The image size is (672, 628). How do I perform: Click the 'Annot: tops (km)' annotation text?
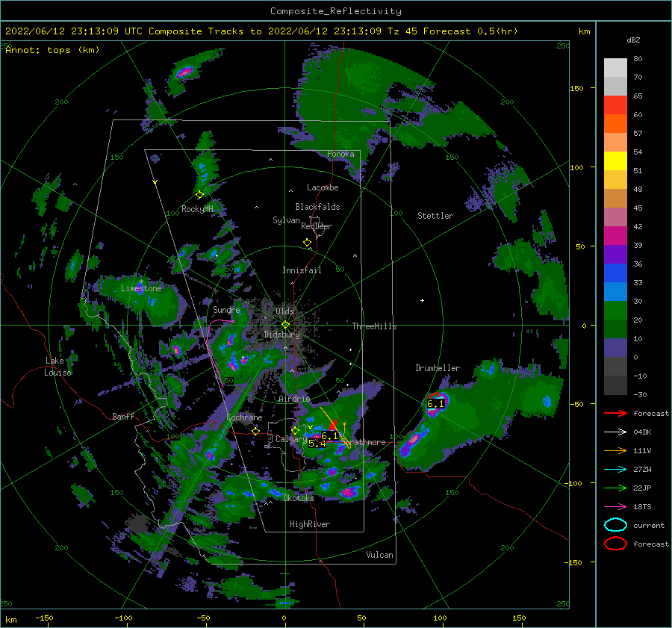tap(52, 50)
